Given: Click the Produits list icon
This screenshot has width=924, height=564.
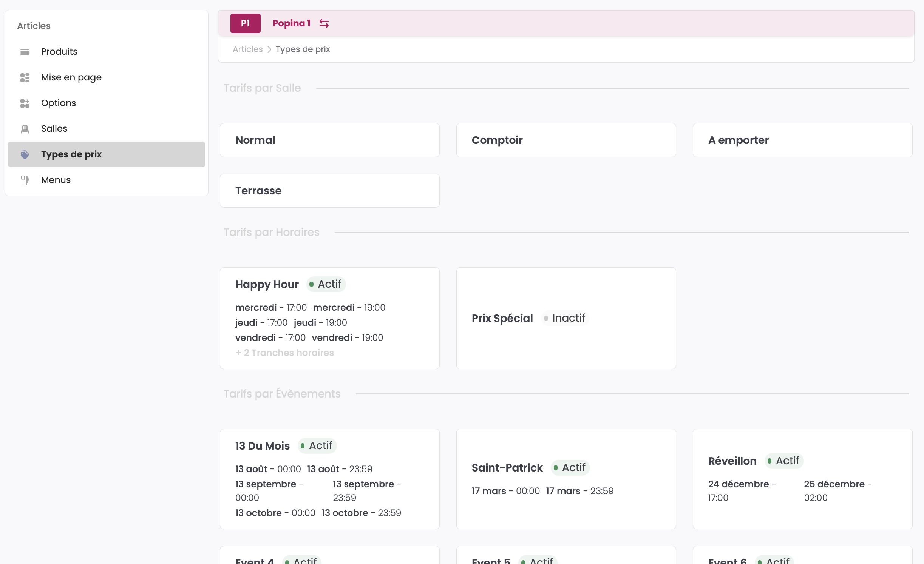Looking at the screenshot, I should (x=25, y=52).
